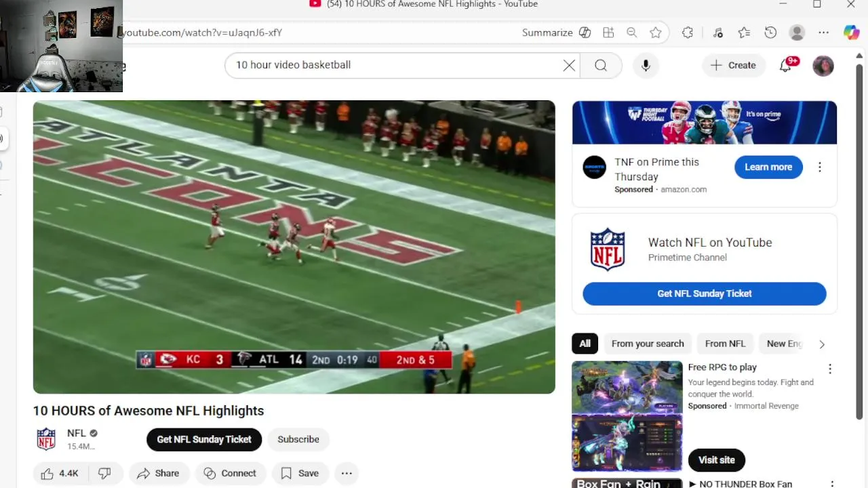Click the Free RPG to play title
The width and height of the screenshot is (868, 488).
[x=722, y=367]
